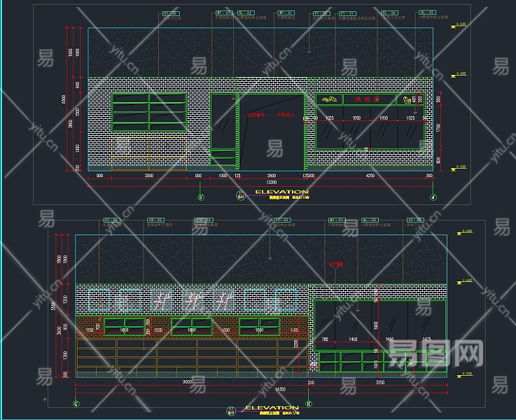Click the 4250 dimension text
This screenshot has width=516, height=420.
370,176
